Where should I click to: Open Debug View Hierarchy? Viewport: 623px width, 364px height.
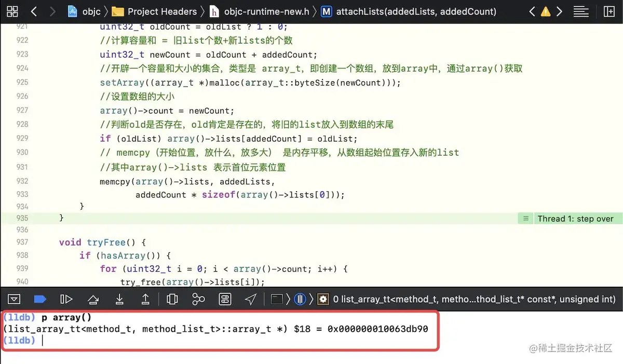[x=172, y=299]
